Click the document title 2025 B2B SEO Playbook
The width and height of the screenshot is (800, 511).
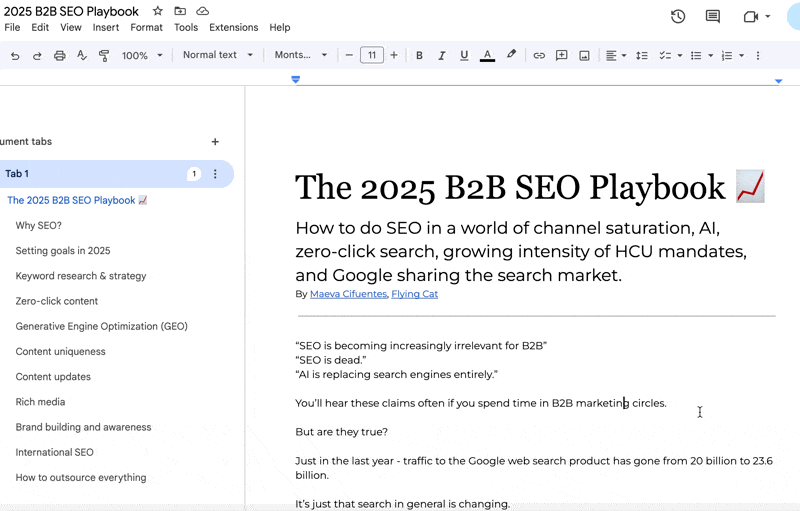71,11
